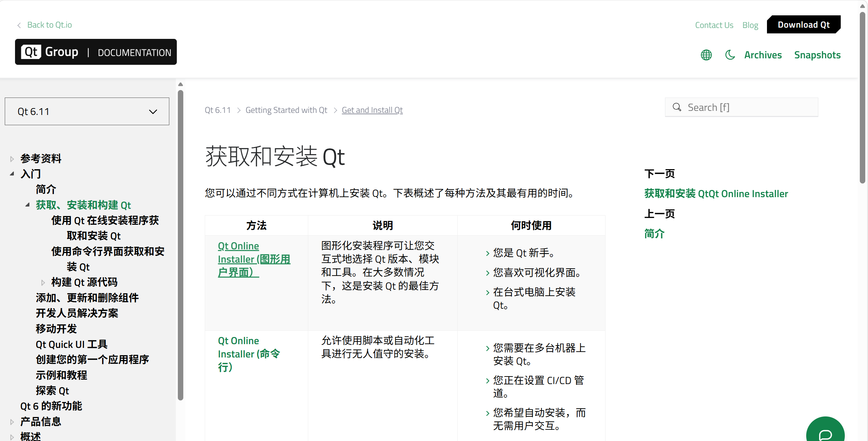
Task: Open Qt Online Installer (命令行) link
Action: [x=249, y=354]
